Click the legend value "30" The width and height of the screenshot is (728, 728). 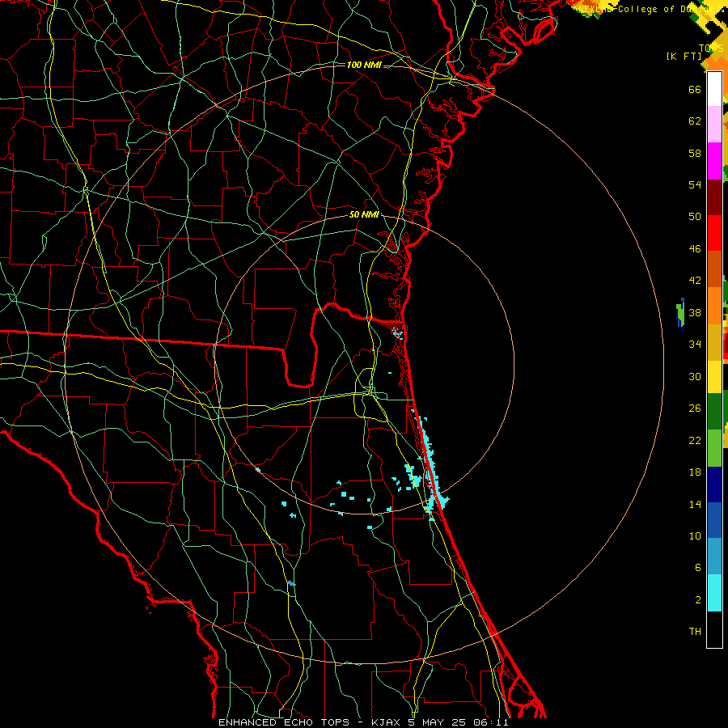tap(695, 376)
